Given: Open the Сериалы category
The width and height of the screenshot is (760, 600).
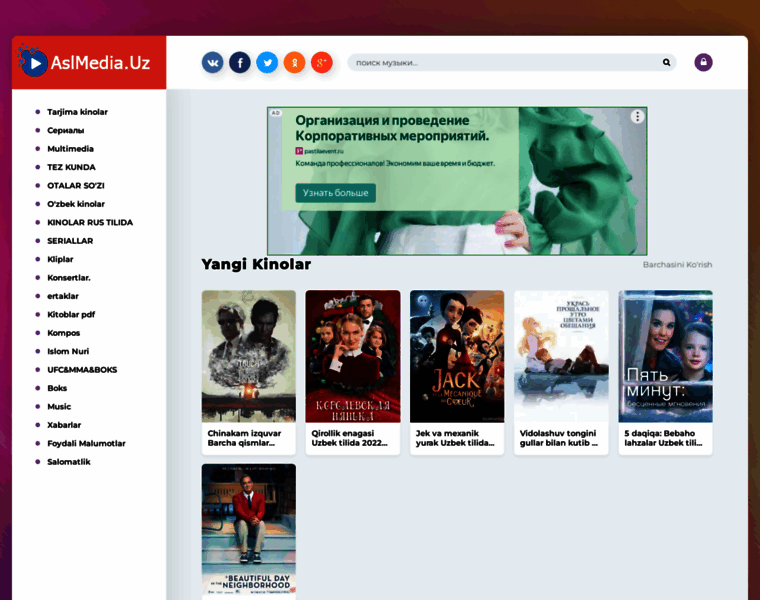Looking at the screenshot, I should click(65, 130).
